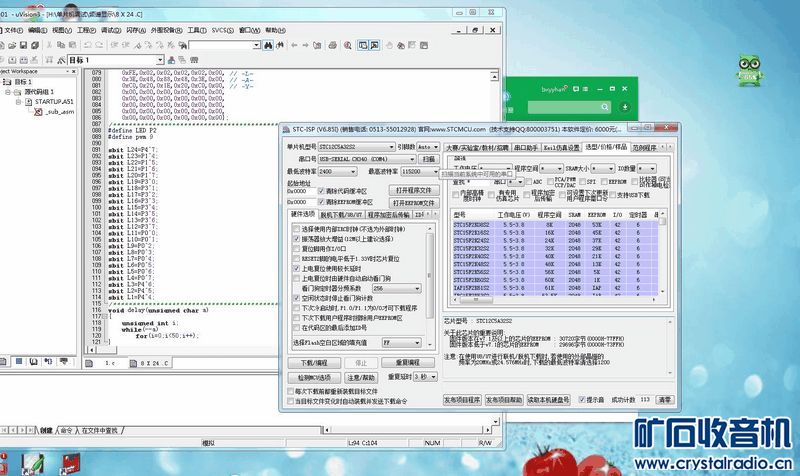Click code editor horizontal scroll left arrow
The width and height of the screenshot is (800, 476).
coord(92,350)
